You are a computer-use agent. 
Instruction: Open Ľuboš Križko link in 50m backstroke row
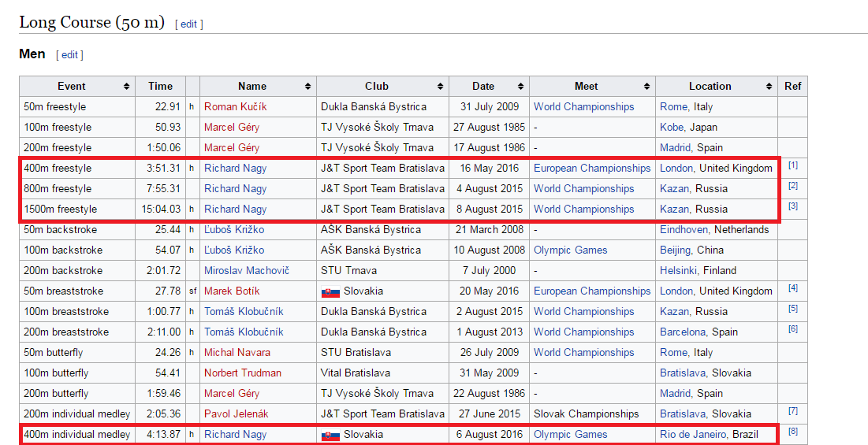(234, 229)
